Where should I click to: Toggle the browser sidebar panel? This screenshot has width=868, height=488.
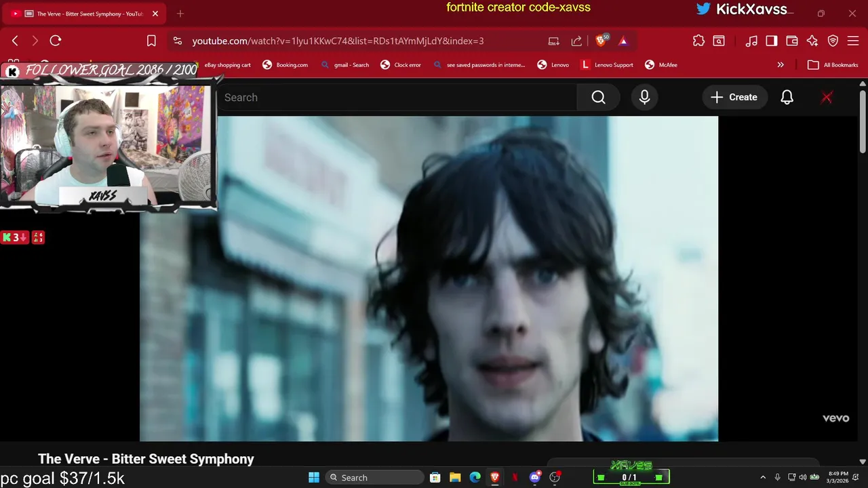coord(771,41)
